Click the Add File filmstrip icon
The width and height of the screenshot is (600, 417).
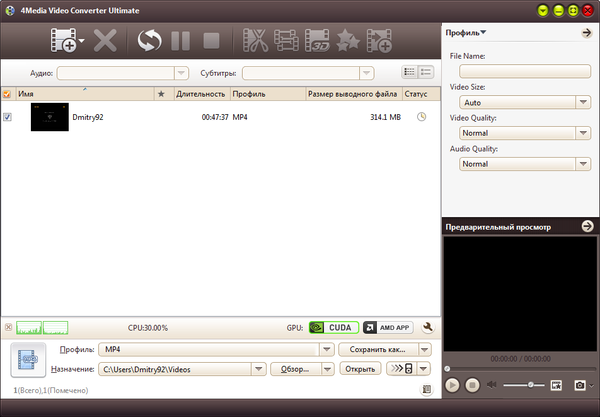63,40
